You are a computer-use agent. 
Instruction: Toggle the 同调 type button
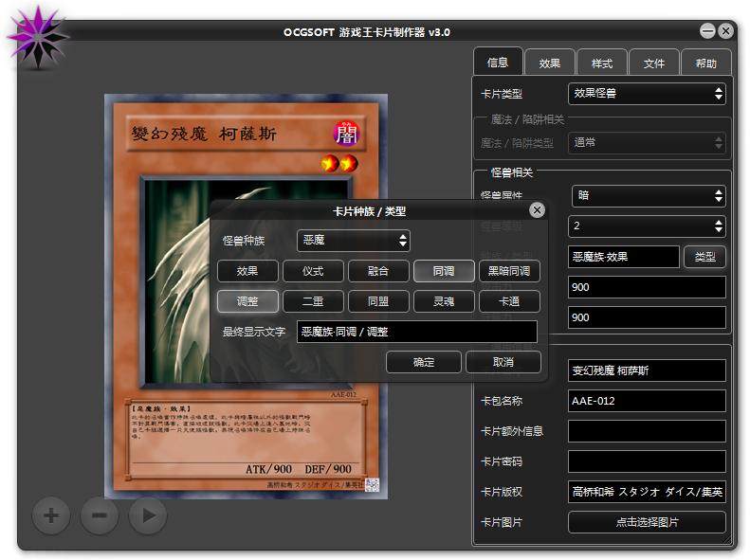click(x=443, y=271)
